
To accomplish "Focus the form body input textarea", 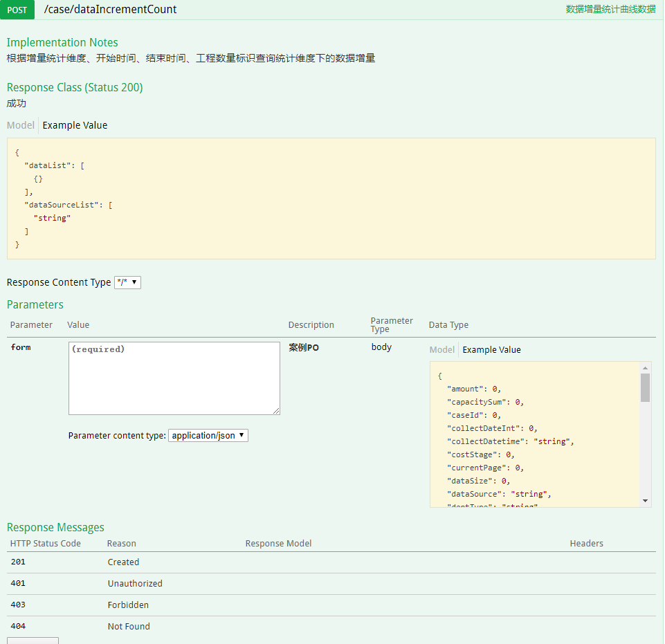I will click(x=174, y=378).
